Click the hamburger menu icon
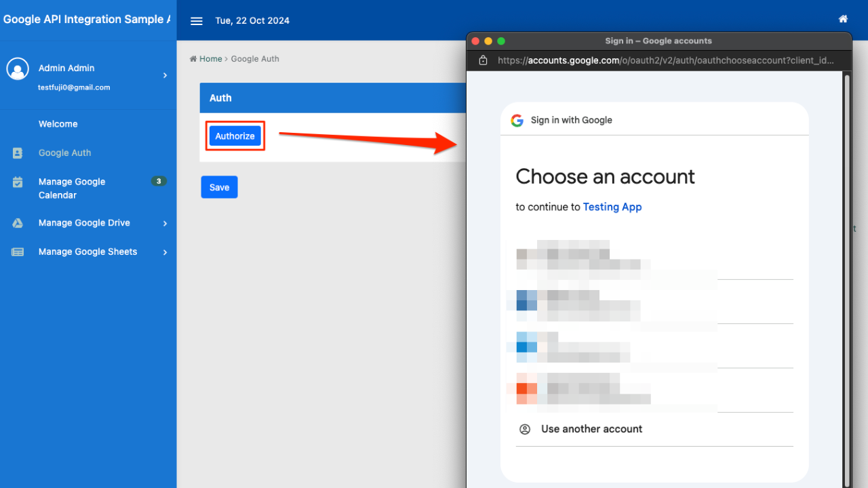Image resolution: width=868 pixels, height=488 pixels. click(197, 21)
